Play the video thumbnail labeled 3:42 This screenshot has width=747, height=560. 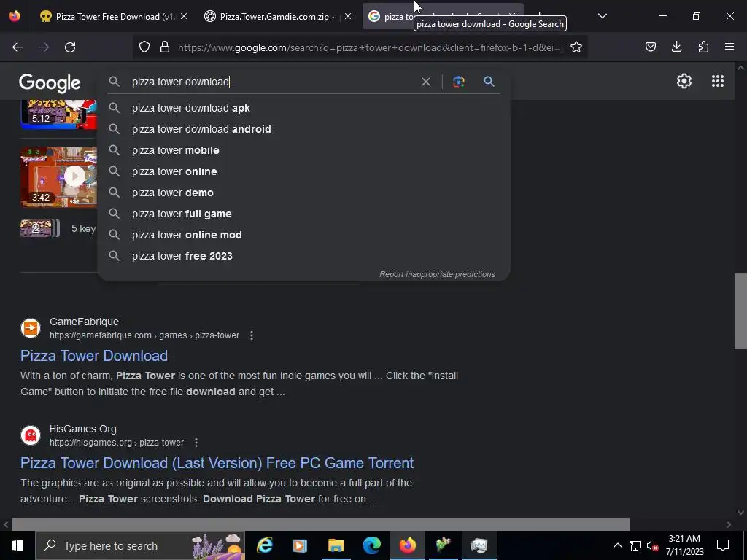pyautogui.click(x=58, y=176)
